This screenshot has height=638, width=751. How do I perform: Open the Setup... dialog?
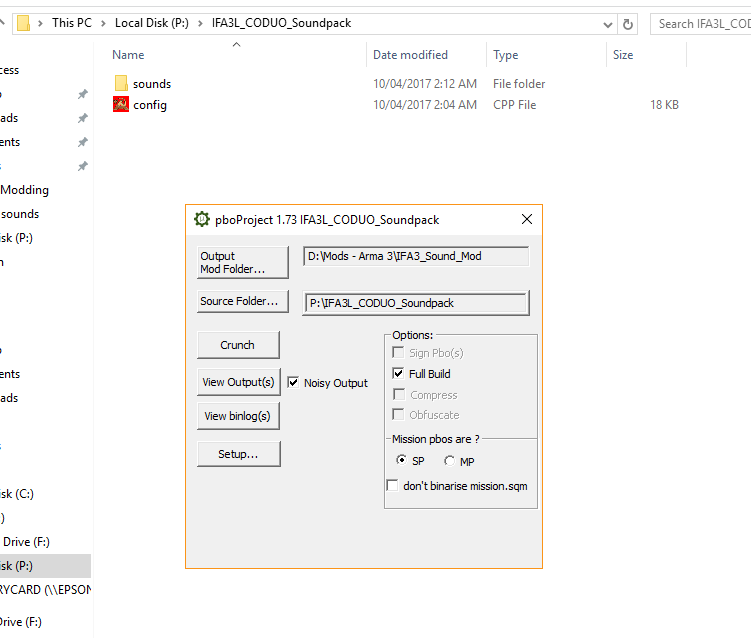(x=239, y=454)
